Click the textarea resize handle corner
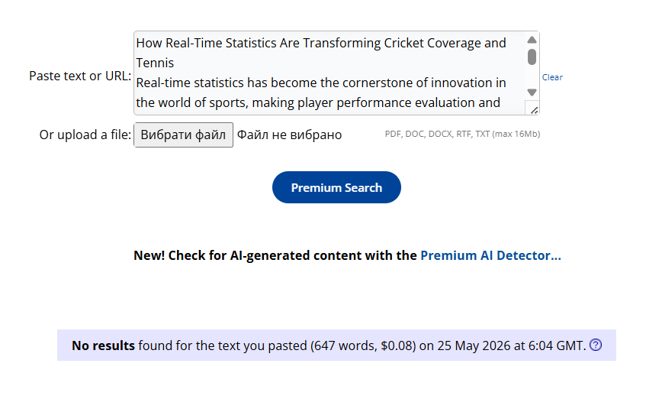The height and width of the screenshot is (399, 646). (x=534, y=110)
